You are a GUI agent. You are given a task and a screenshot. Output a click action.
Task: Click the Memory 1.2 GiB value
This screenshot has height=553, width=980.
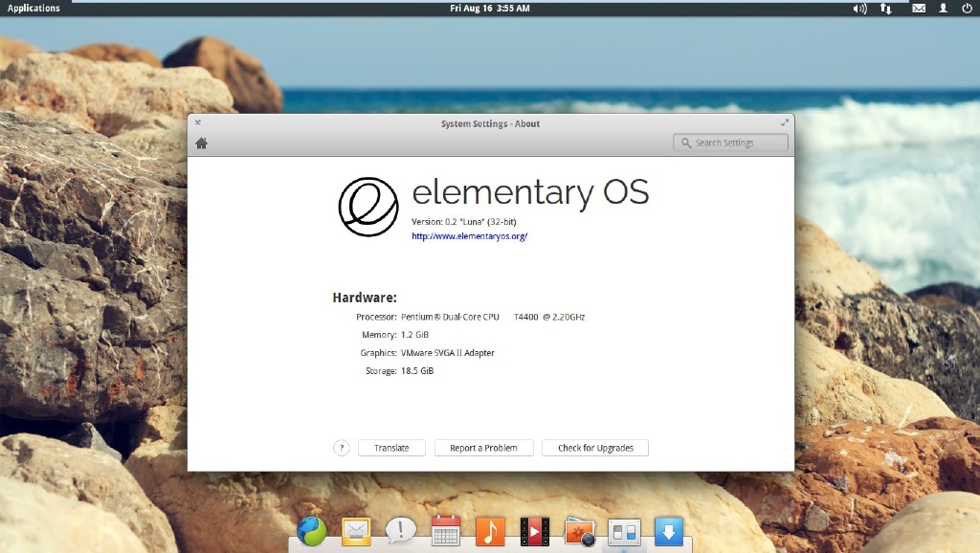tap(415, 335)
